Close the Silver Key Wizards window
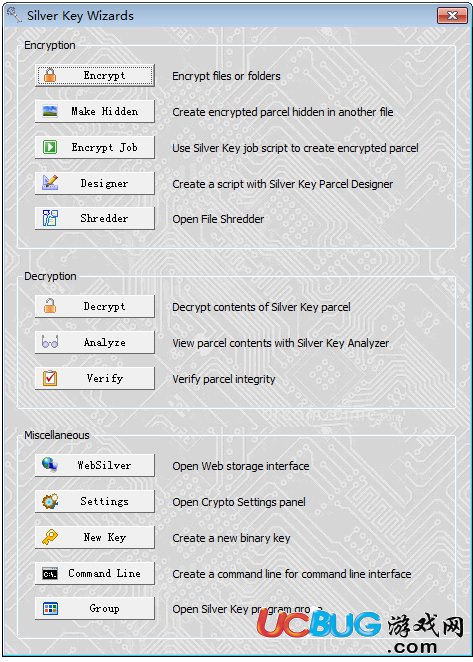Image resolution: width=473 pixels, height=662 pixels. coord(452,16)
